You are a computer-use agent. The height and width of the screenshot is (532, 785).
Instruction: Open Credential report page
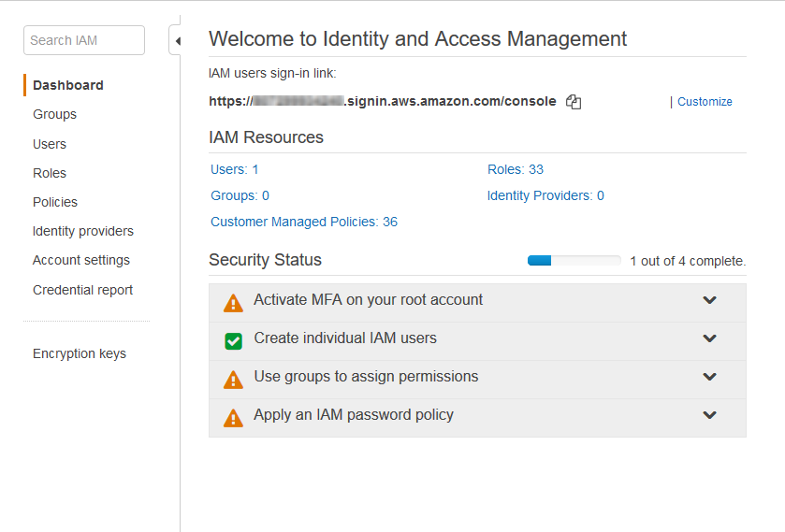(x=82, y=290)
